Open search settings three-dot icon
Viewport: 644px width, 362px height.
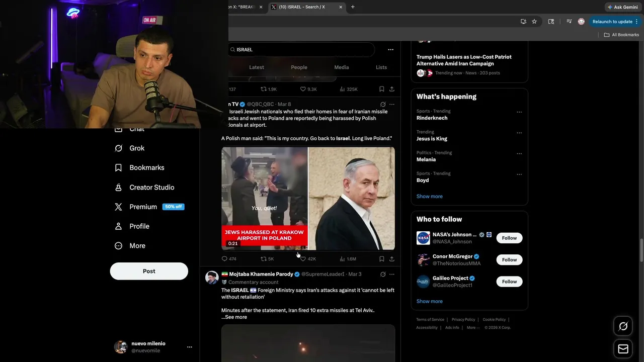(x=390, y=50)
